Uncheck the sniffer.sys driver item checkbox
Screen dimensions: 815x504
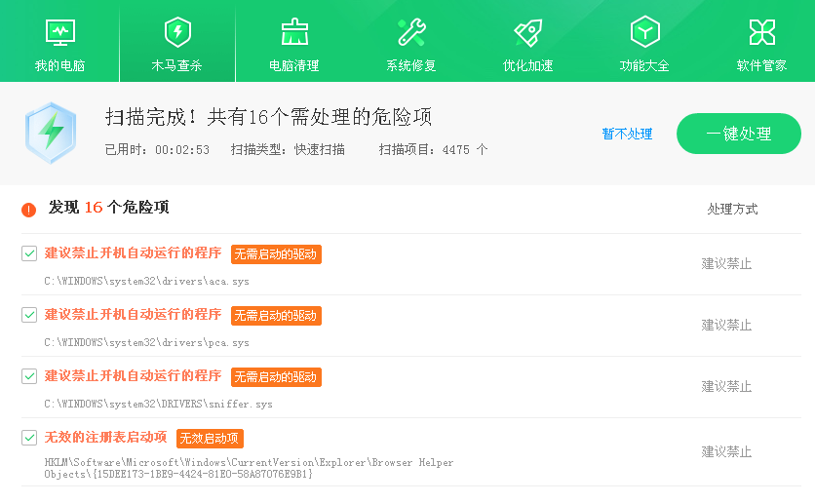click(29, 376)
